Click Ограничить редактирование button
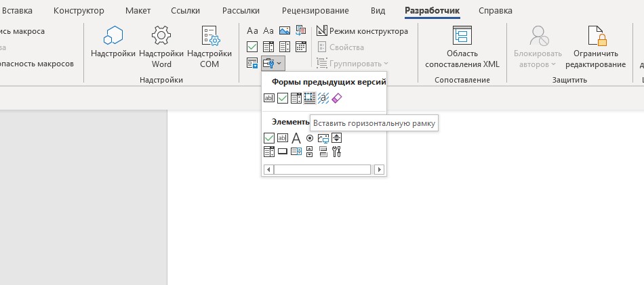The height and width of the screenshot is (285, 644). coord(599,46)
